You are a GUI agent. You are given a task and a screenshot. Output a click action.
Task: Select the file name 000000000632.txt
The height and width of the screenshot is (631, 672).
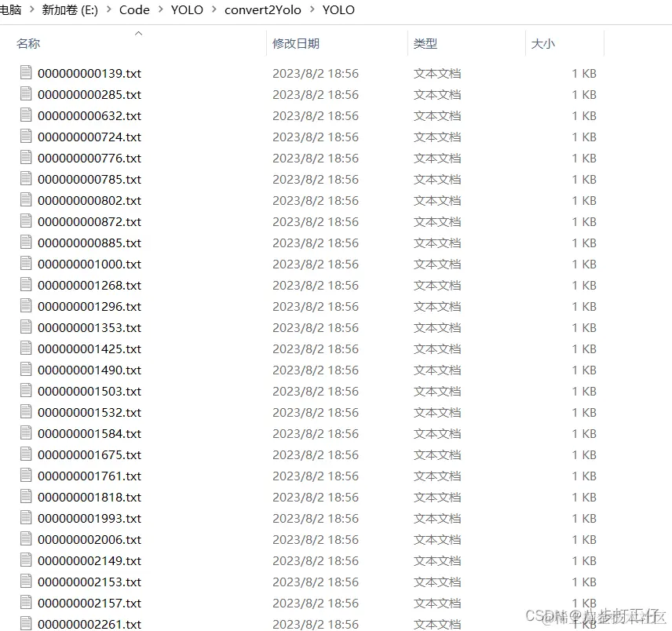click(89, 116)
